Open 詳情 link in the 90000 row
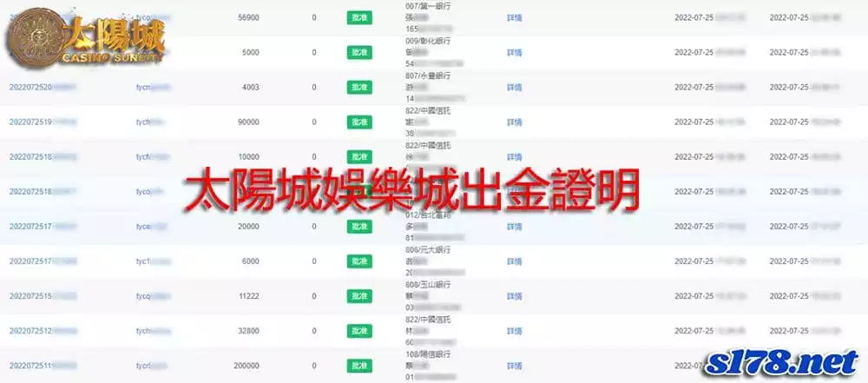The image size is (868, 383). (x=514, y=122)
